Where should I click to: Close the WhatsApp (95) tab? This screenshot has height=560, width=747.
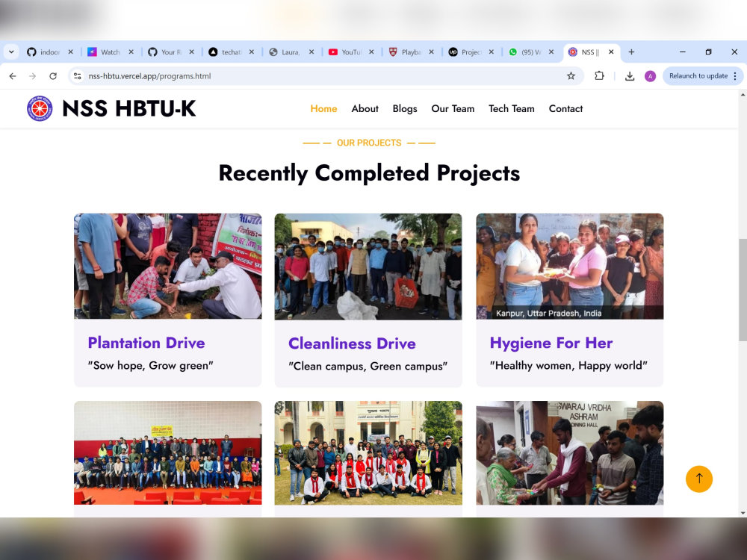pos(551,52)
